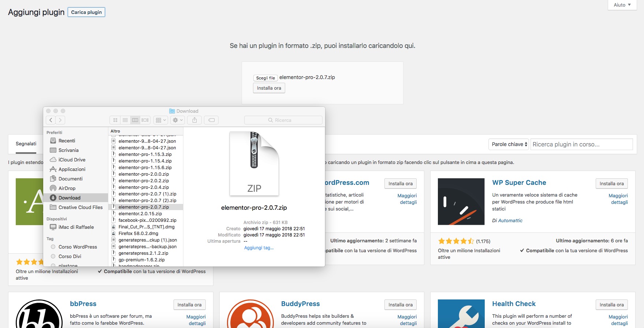Select highlighted elementor-pro-2.0.7.zip in file list

[146, 207]
